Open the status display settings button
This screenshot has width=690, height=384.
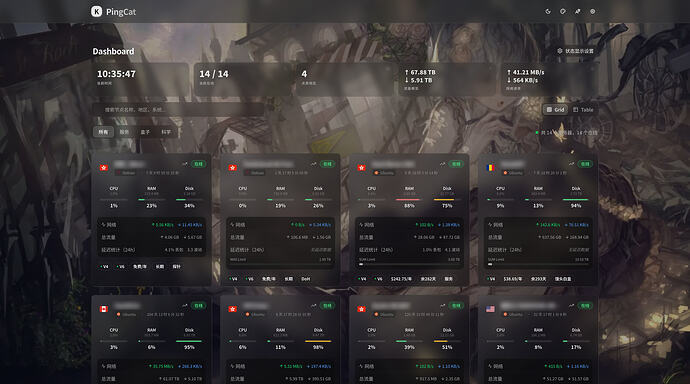pos(576,51)
